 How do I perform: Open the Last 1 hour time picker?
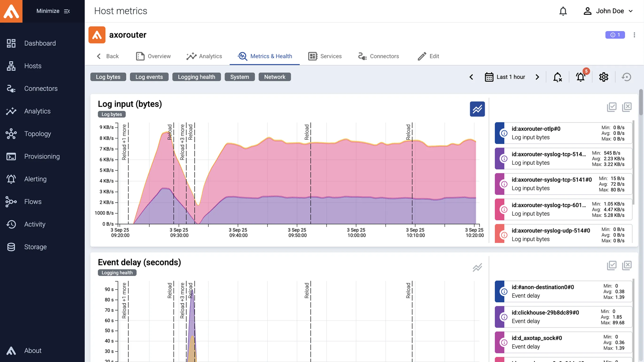505,77
